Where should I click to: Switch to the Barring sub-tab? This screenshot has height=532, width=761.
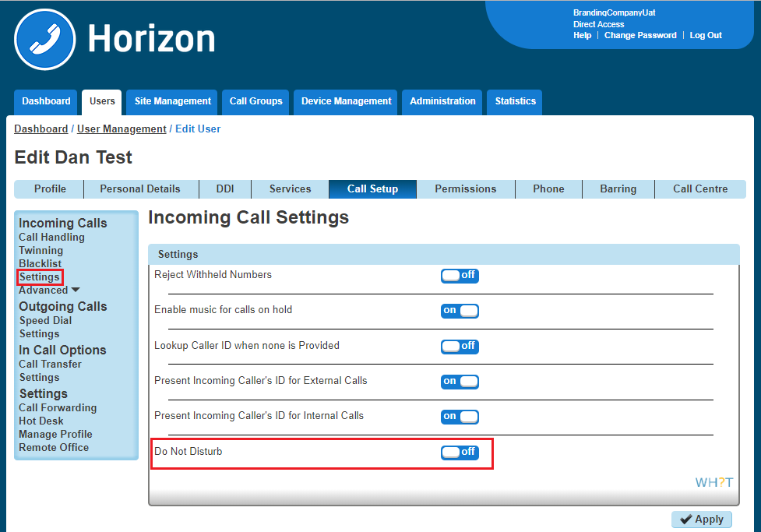coord(618,188)
